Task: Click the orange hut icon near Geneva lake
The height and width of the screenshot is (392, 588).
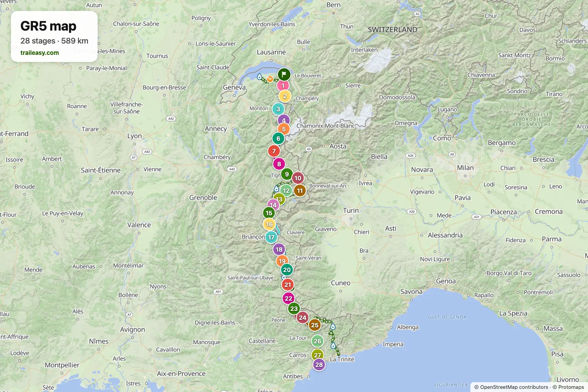Action: pyautogui.click(x=270, y=79)
